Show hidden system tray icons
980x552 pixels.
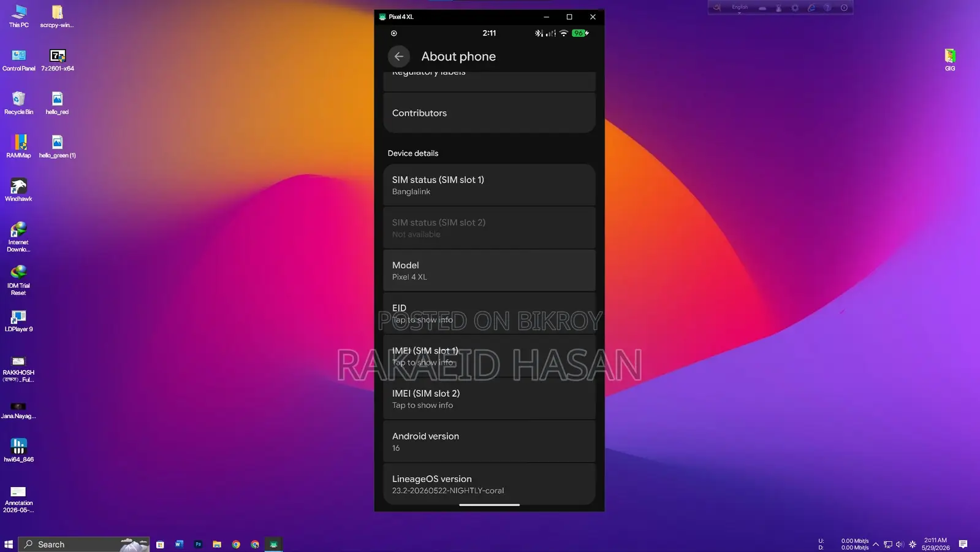pos(876,544)
